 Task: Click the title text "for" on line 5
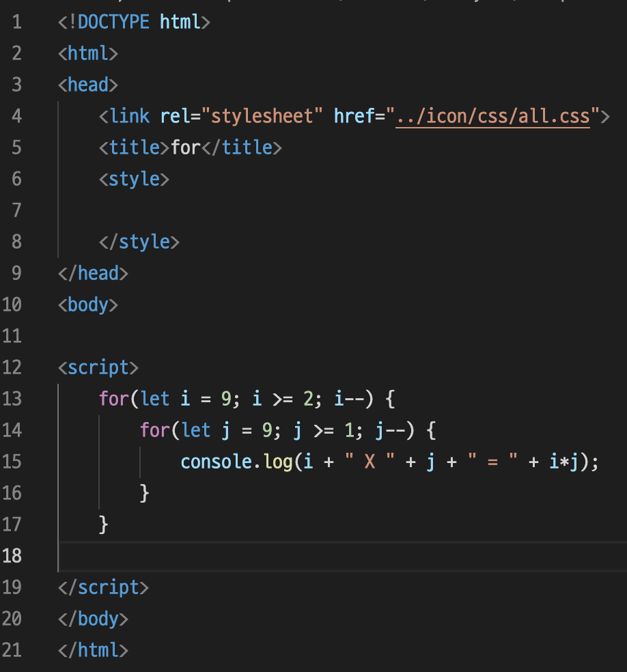(x=186, y=148)
